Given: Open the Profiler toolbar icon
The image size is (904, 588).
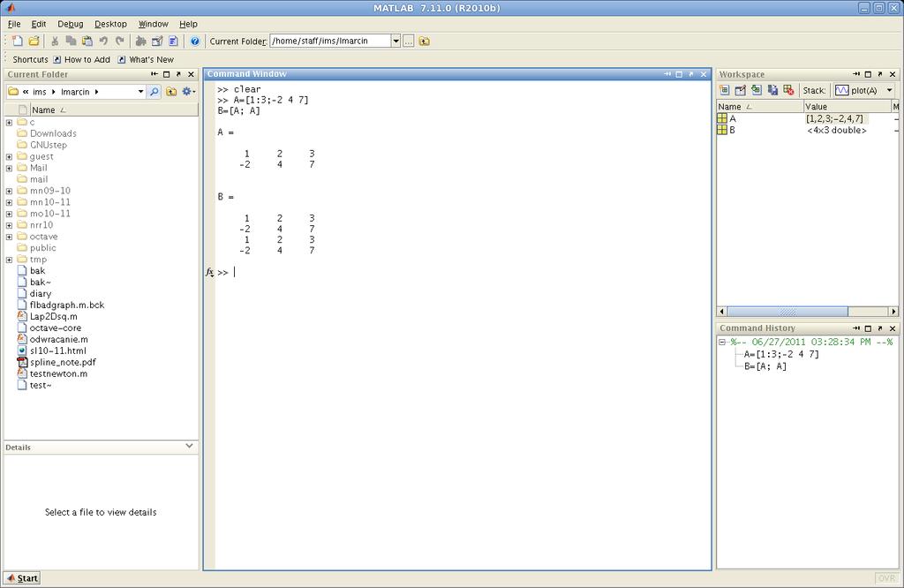Looking at the screenshot, I should 173,41.
